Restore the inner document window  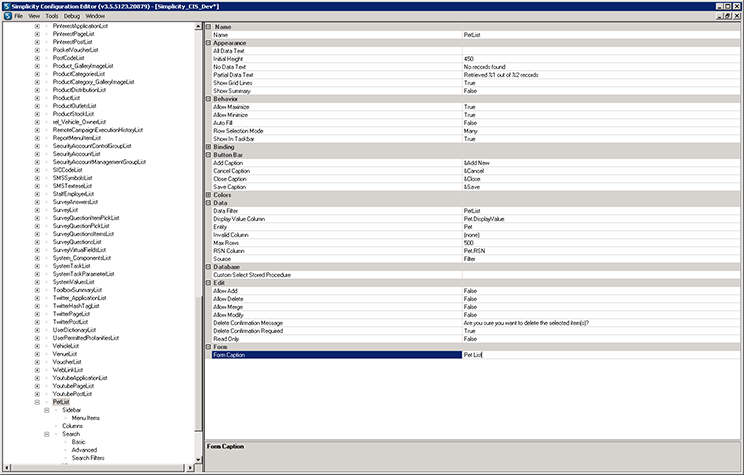point(728,16)
